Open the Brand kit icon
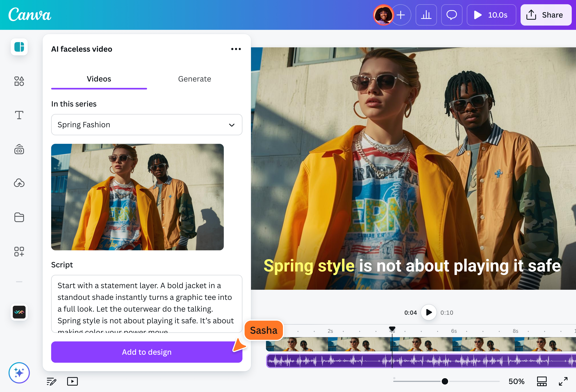 19,149
